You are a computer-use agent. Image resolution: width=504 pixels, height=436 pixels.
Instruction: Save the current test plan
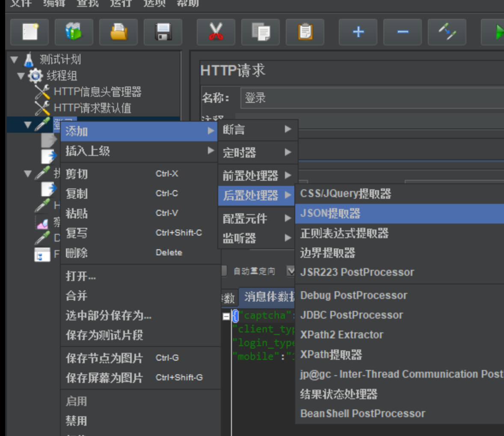[163, 32]
